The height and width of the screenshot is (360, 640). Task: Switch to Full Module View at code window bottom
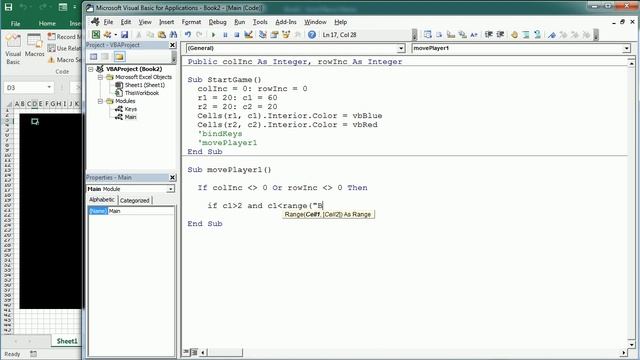click(194, 352)
